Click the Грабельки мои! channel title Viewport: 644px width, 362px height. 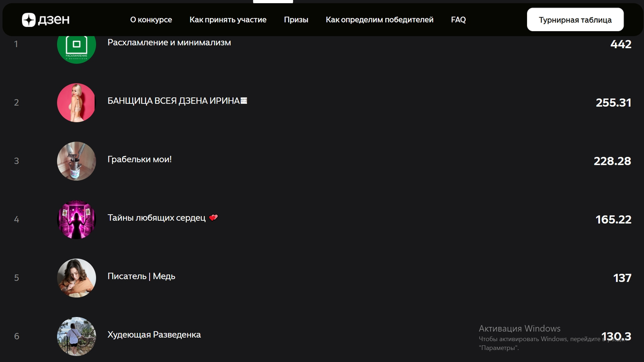140,159
